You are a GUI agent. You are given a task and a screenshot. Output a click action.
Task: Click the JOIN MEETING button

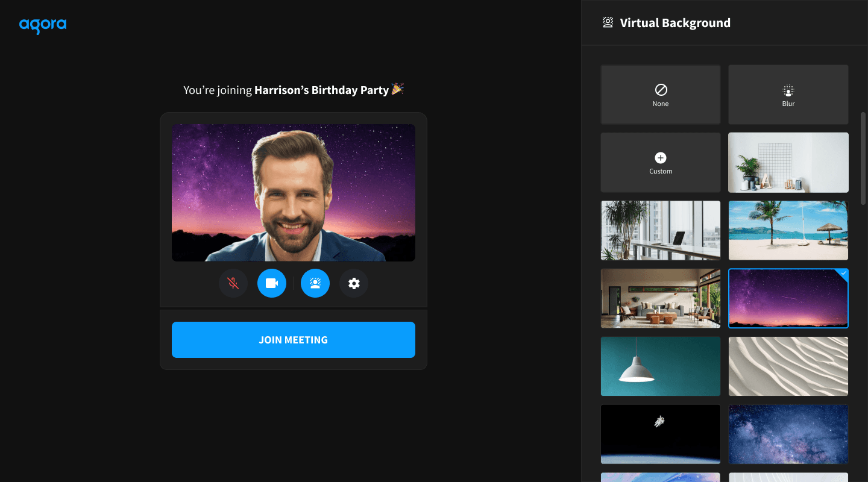tap(294, 340)
